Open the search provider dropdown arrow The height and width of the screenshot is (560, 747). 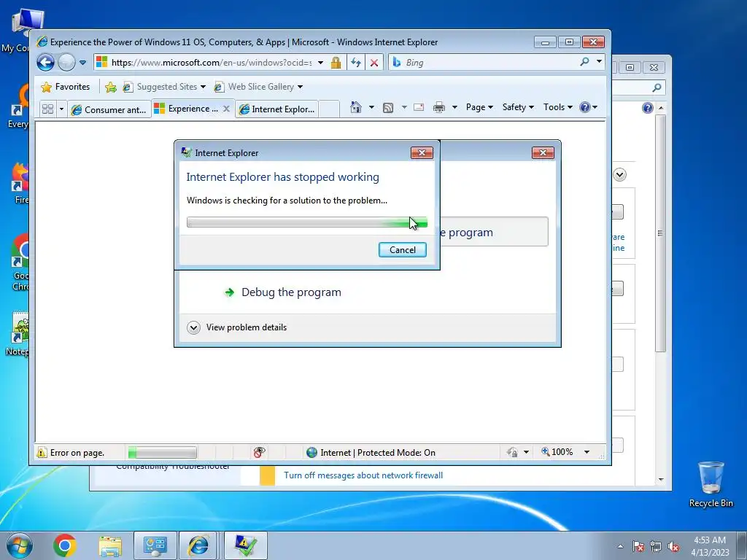coord(599,61)
